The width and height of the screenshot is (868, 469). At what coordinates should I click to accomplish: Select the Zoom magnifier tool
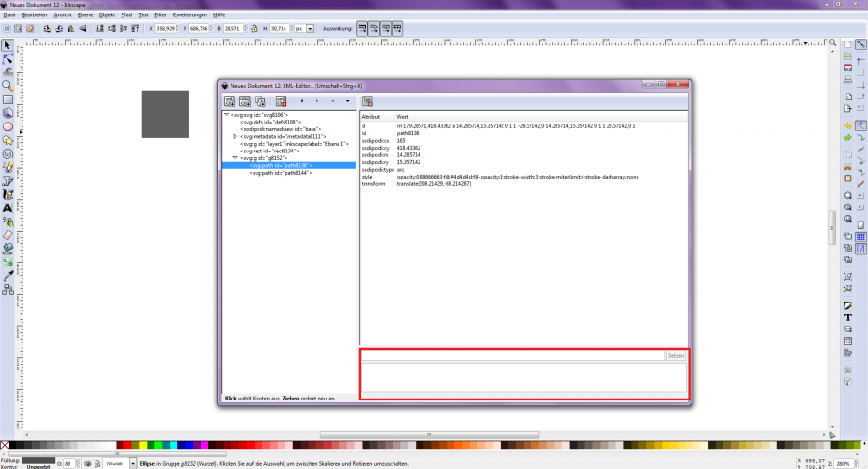tap(8, 86)
